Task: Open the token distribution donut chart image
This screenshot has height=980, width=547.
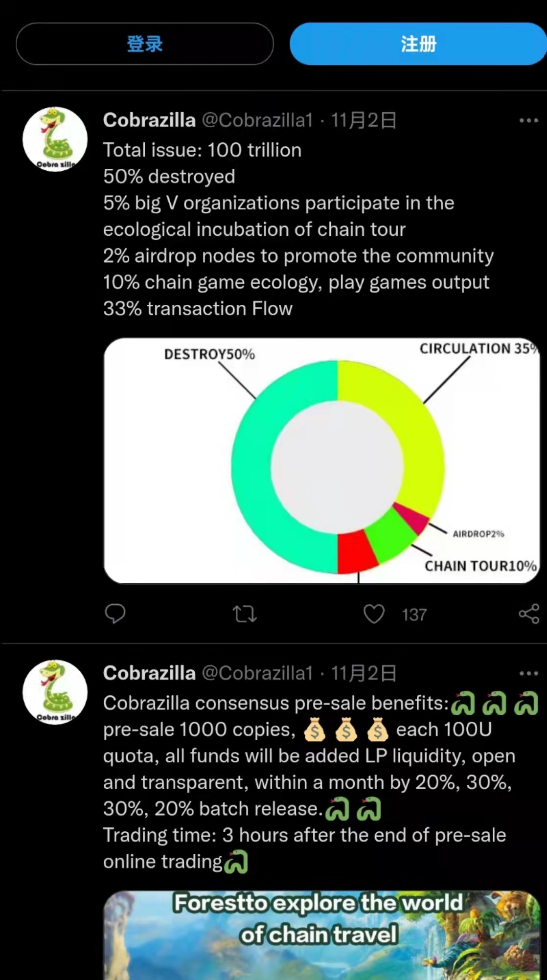Action: pos(322,460)
